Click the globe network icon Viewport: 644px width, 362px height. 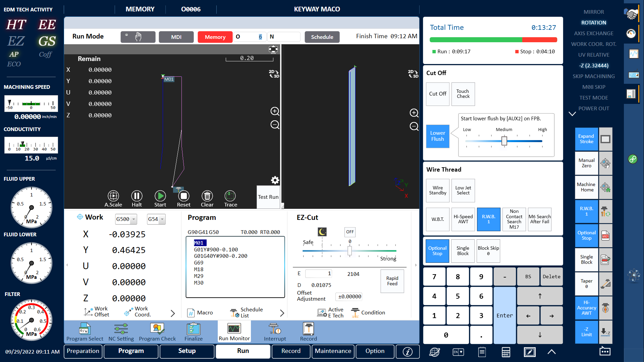(434, 352)
